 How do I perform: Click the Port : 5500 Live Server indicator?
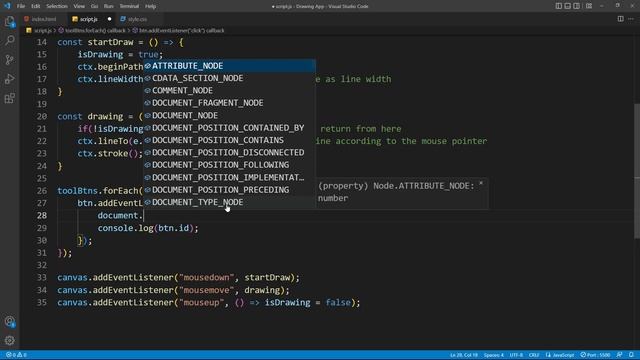(596, 355)
